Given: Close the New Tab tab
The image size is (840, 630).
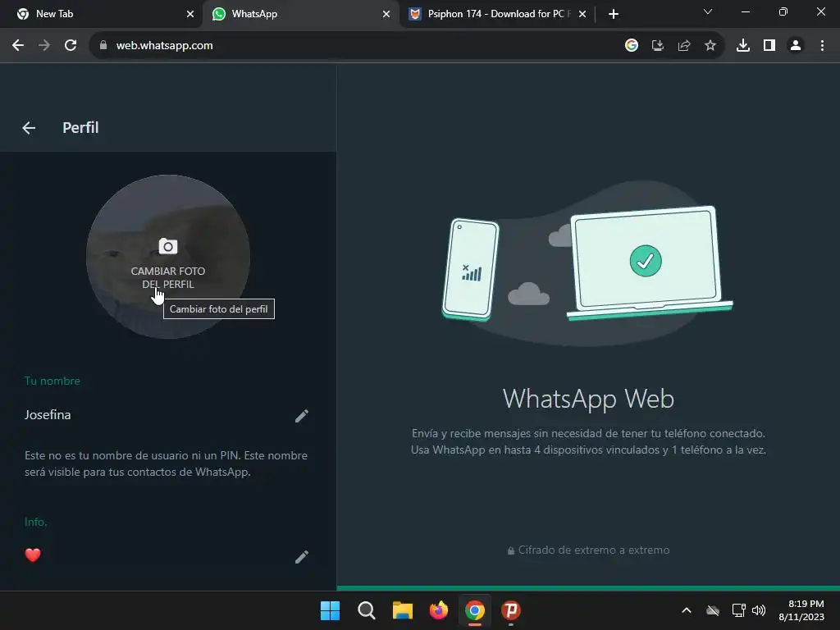Looking at the screenshot, I should [190, 14].
